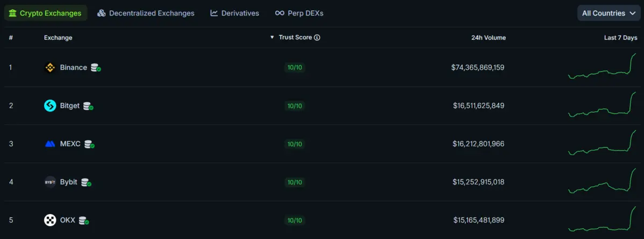Open the MEXC exchange link
Image resolution: width=644 pixels, height=239 pixels.
point(70,144)
